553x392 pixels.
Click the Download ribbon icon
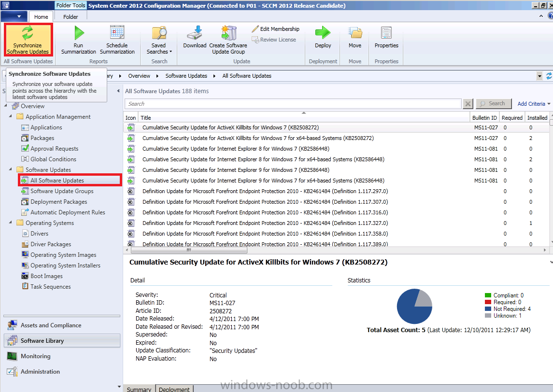coord(195,33)
